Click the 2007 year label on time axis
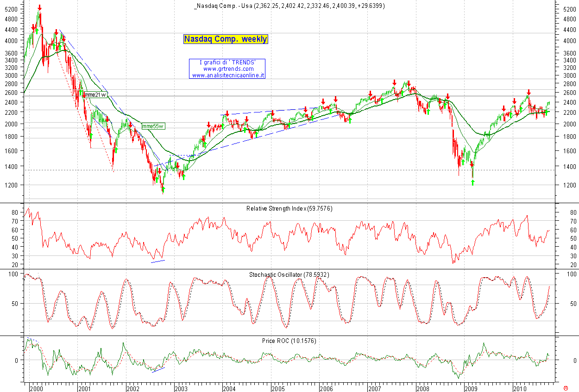The height and width of the screenshot is (392, 579). pyautogui.click(x=374, y=388)
